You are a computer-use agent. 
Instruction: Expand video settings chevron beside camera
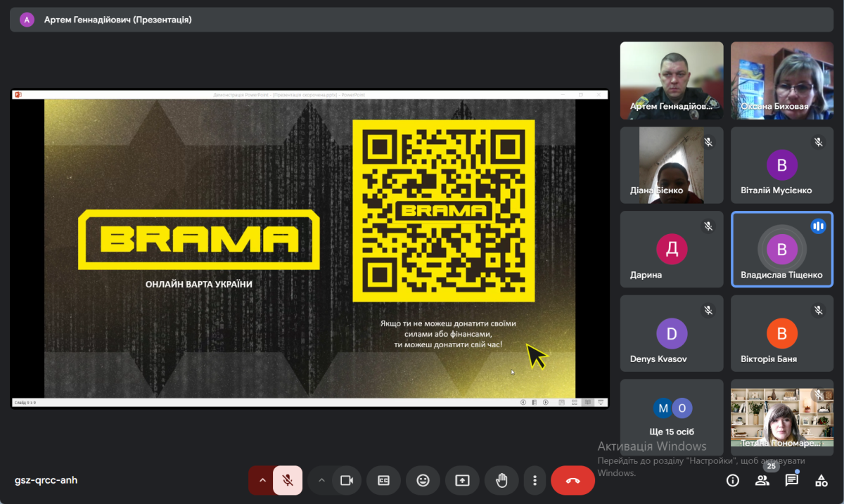pos(321,481)
